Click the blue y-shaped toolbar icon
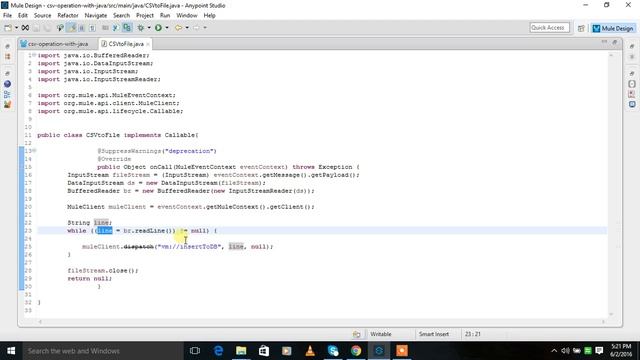640x360 pixels. (116, 28)
